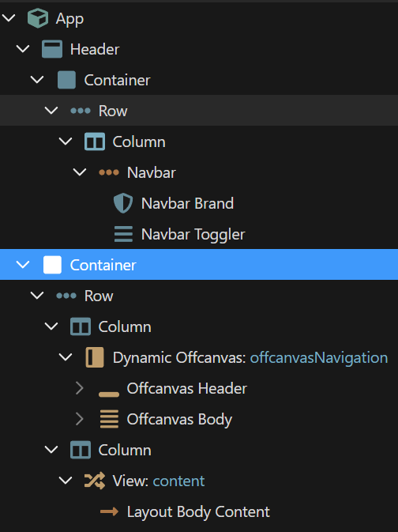Click the Offcanvas Body lines icon

[x=109, y=419]
